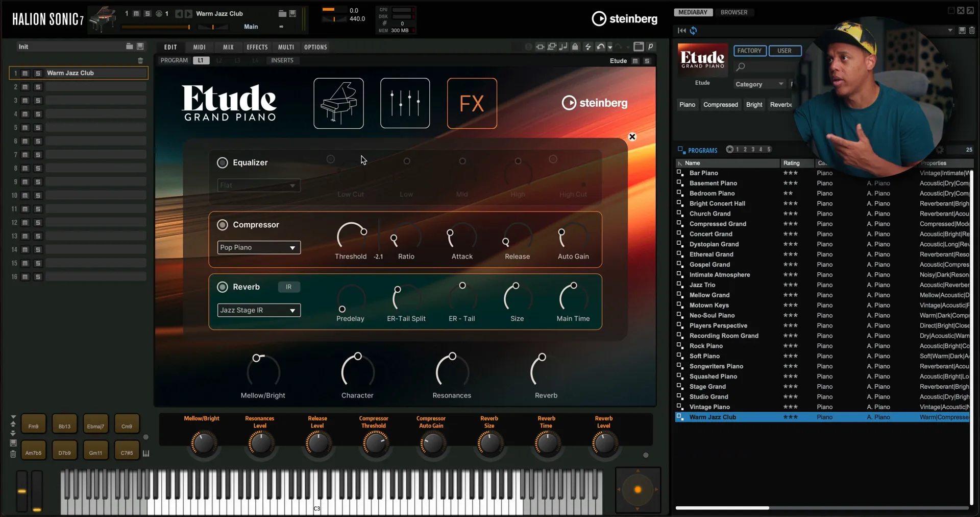This screenshot has height=517, width=980.
Task: Open the undo history dropdown arrow
Action: tap(610, 48)
